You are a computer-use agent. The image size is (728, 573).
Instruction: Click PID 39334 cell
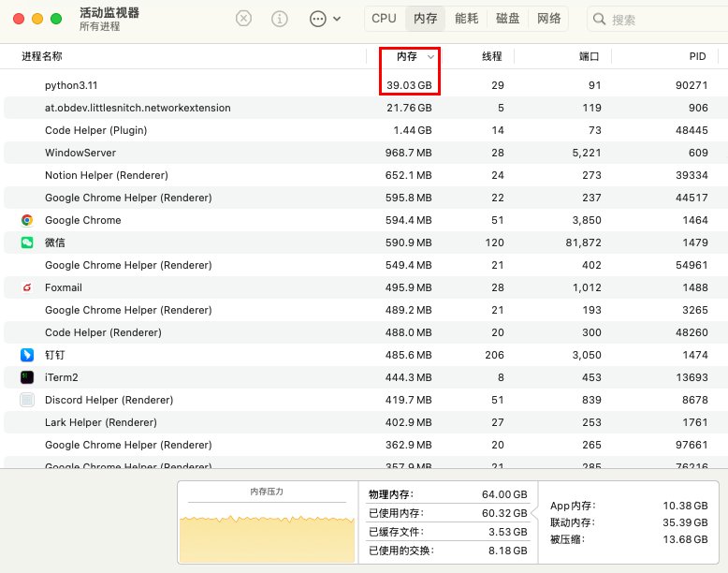coord(692,175)
